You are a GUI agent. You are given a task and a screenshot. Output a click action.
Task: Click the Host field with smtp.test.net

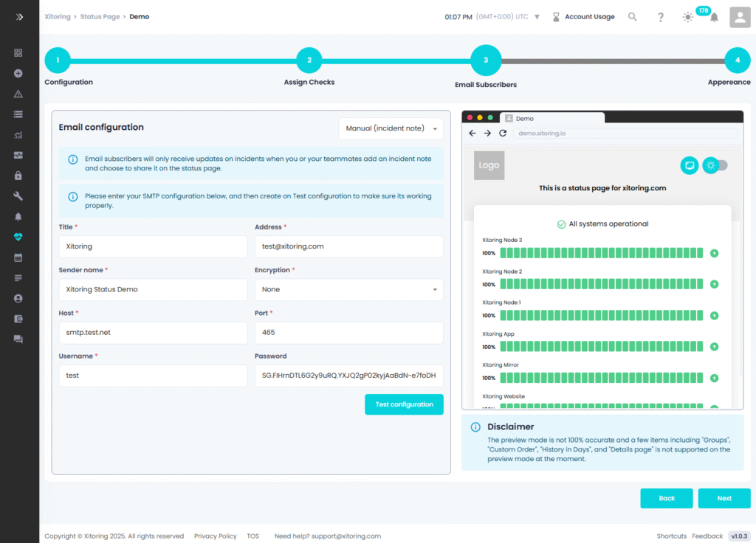[x=153, y=333]
